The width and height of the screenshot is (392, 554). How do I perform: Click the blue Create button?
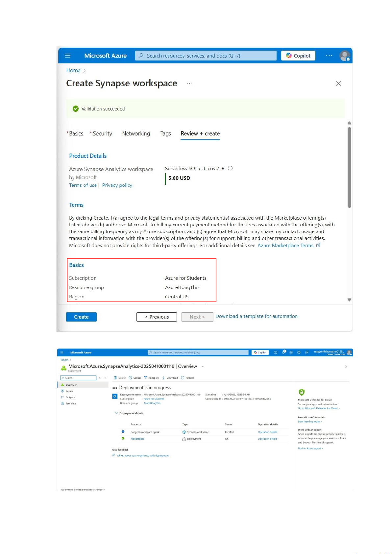(x=81, y=317)
